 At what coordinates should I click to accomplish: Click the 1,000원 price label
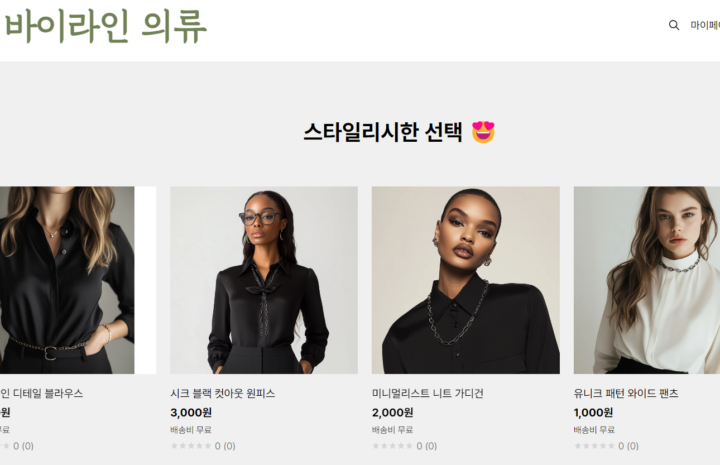click(593, 413)
